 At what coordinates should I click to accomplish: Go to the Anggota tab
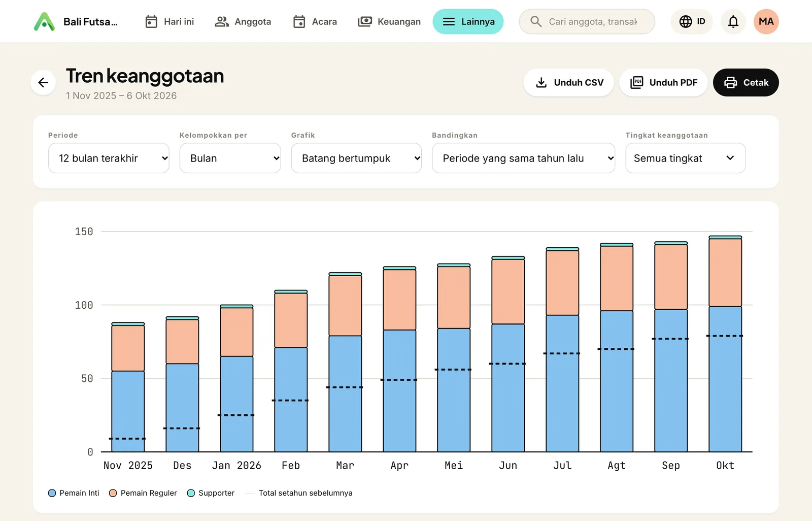point(243,21)
